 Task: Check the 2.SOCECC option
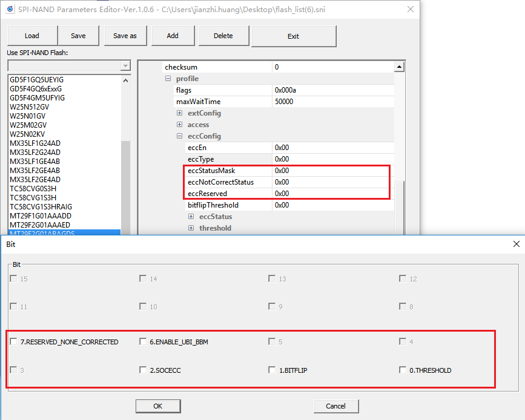coord(144,370)
